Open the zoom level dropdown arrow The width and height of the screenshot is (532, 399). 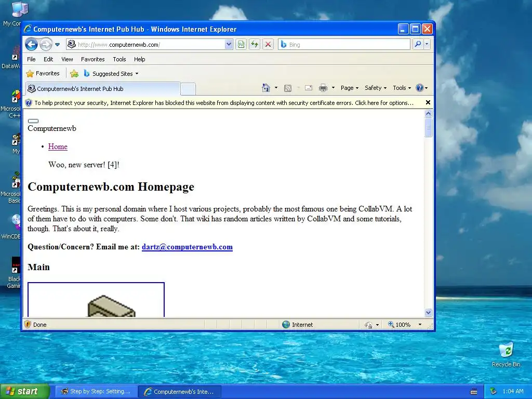(x=420, y=325)
